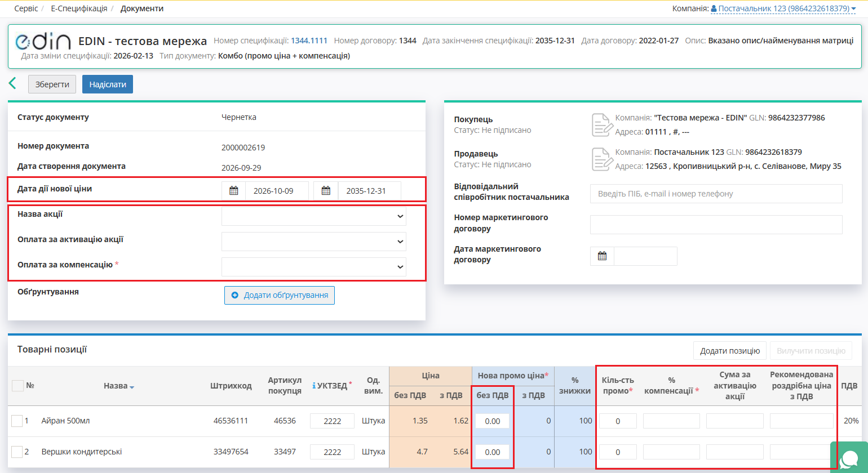Click the Надіслати button

tap(108, 84)
